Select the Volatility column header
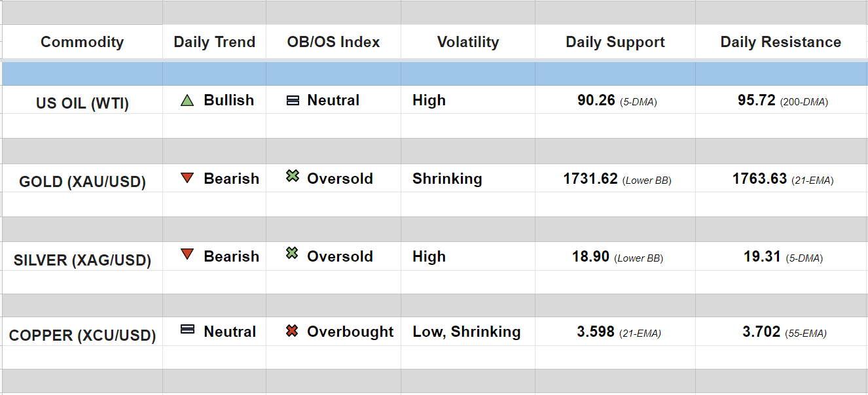The height and width of the screenshot is (395, 868). click(x=467, y=43)
